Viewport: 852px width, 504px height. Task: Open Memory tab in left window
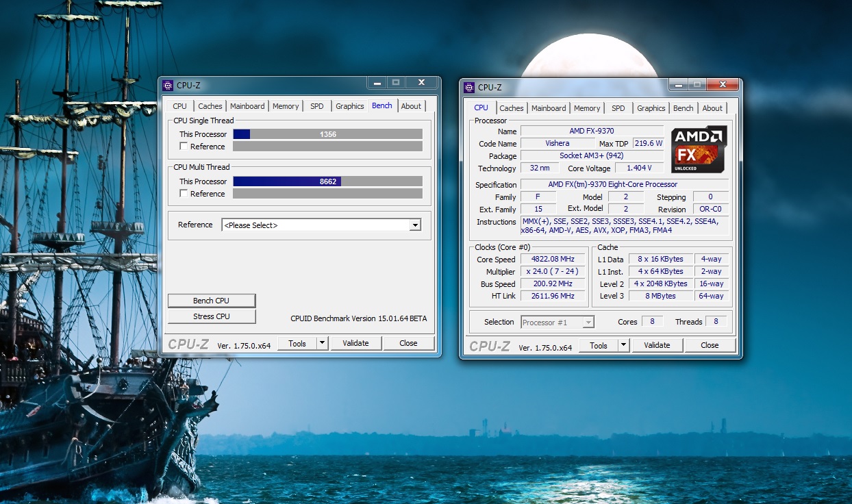click(x=286, y=106)
